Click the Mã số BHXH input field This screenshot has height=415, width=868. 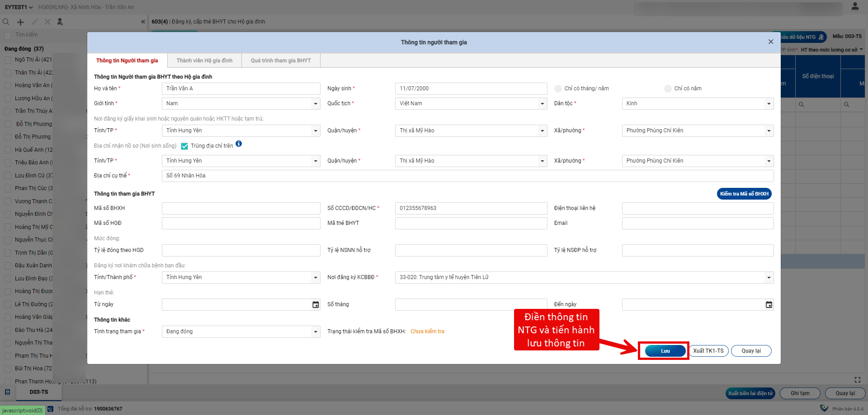tap(241, 208)
